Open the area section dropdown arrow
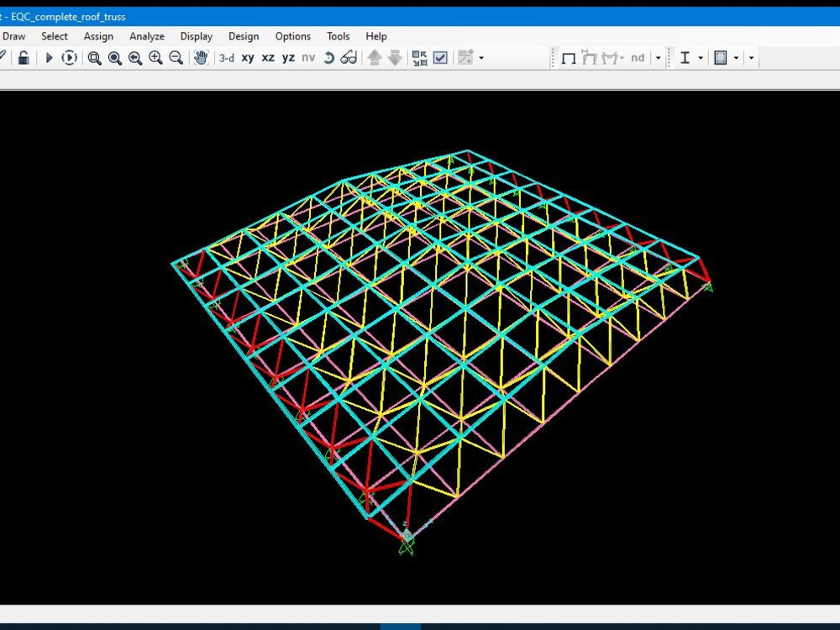840x630 pixels. pyautogui.click(x=736, y=58)
